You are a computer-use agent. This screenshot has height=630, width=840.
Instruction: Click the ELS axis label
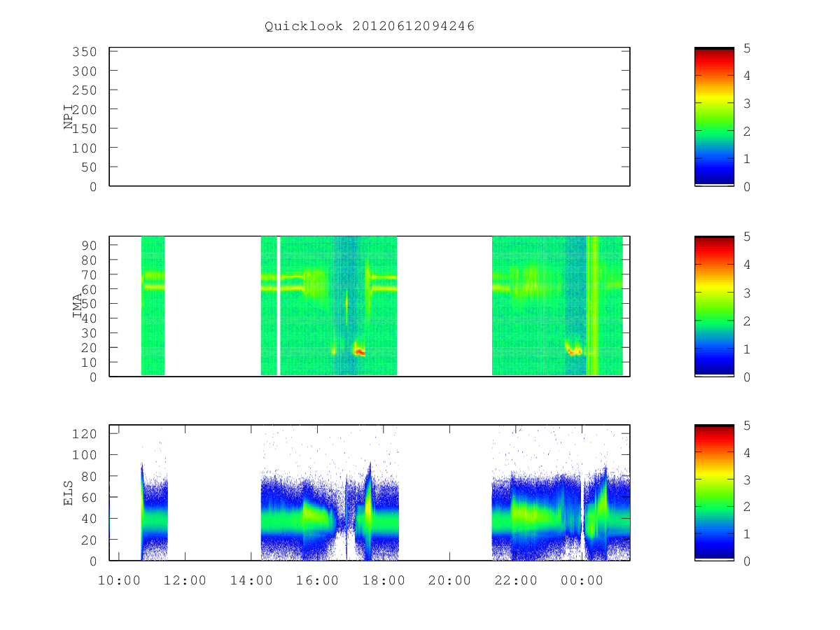pyautogui.click(x=69, y=493)
